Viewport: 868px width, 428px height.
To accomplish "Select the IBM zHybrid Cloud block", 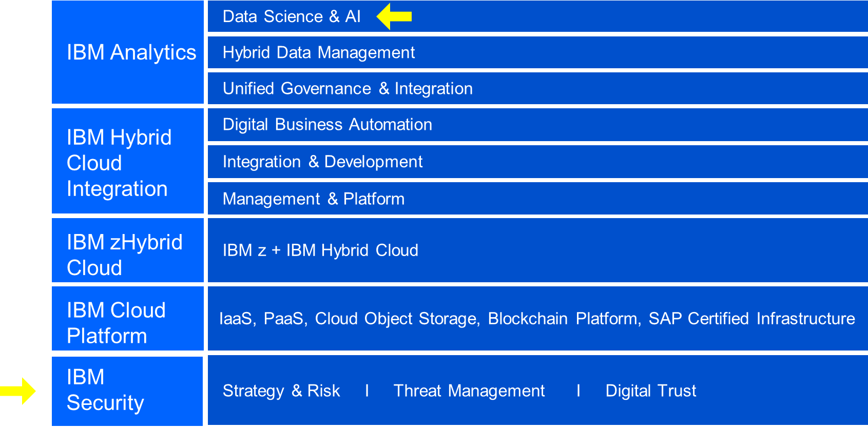I will point(128,250).
